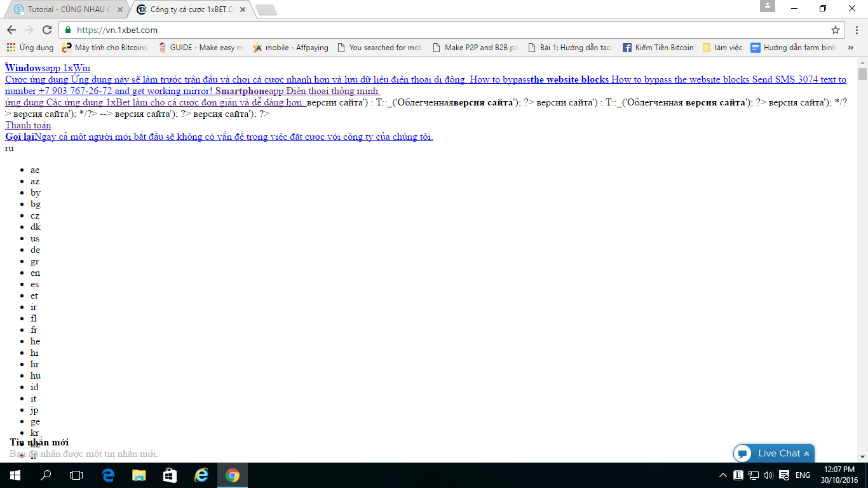Click the 'us' language list item
868x488 pixels.
click(x=35, y=238)
